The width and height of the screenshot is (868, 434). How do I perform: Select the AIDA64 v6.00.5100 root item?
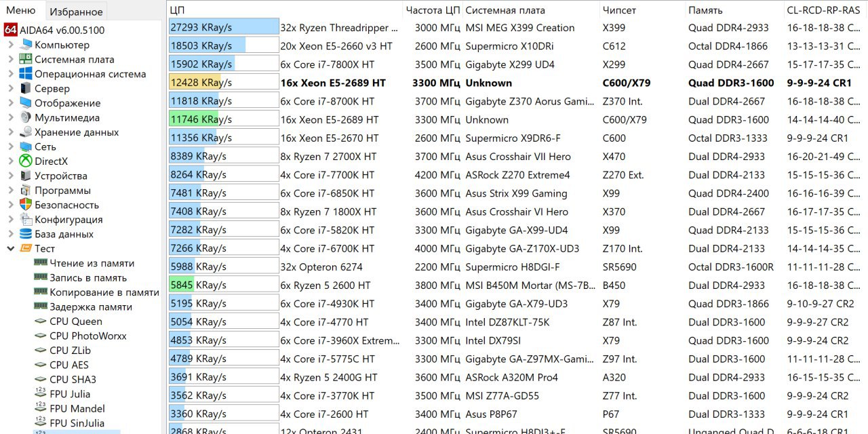[x=62, y=31]
